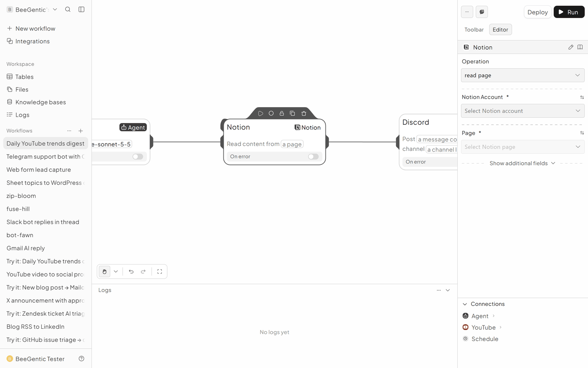Open the pan tool mode dropdown arrow
Screen dimensions: 588x368
[x=116, y=272]
